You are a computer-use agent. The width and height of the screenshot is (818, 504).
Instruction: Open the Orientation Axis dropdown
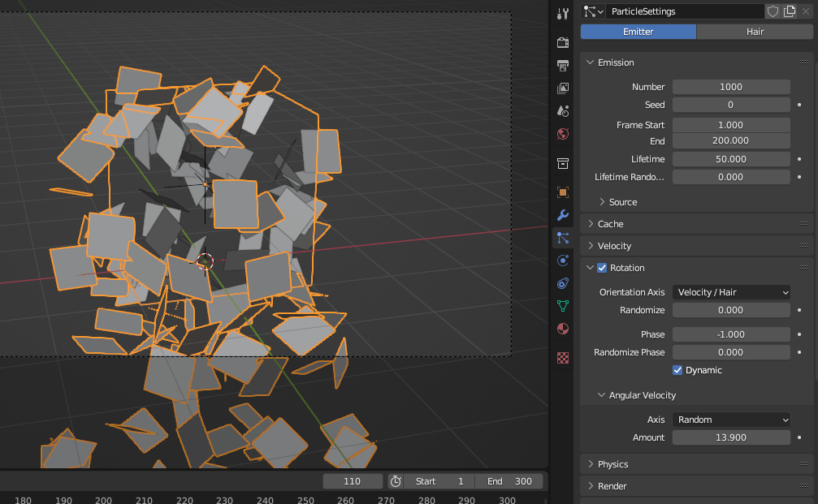click(730, 292)
